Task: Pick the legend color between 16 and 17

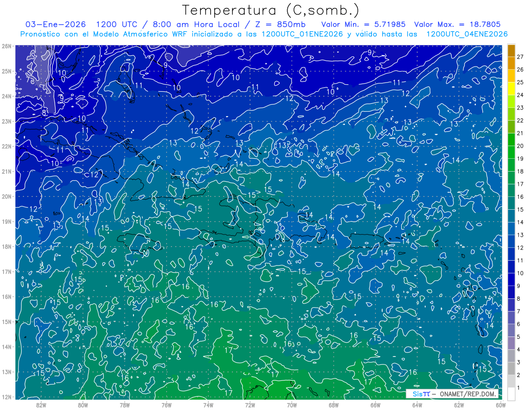Action: [511, 190]
